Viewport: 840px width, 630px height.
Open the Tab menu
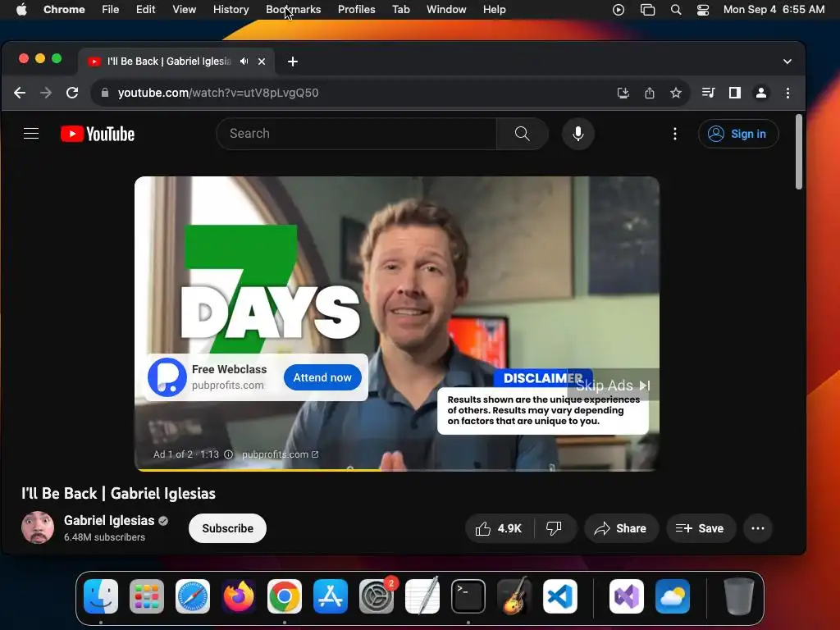coord(400,10)
